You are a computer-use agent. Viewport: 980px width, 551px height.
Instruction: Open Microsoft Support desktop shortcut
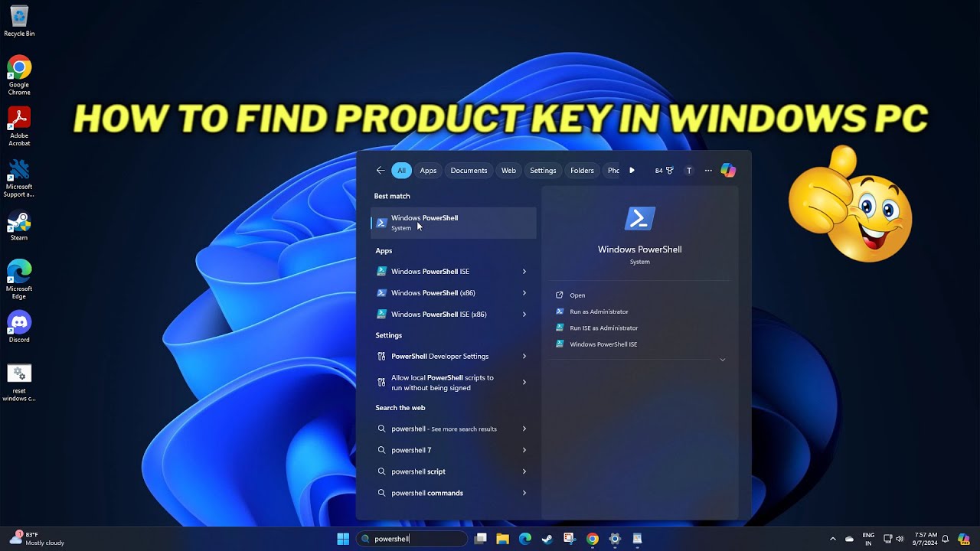[19, 178]
